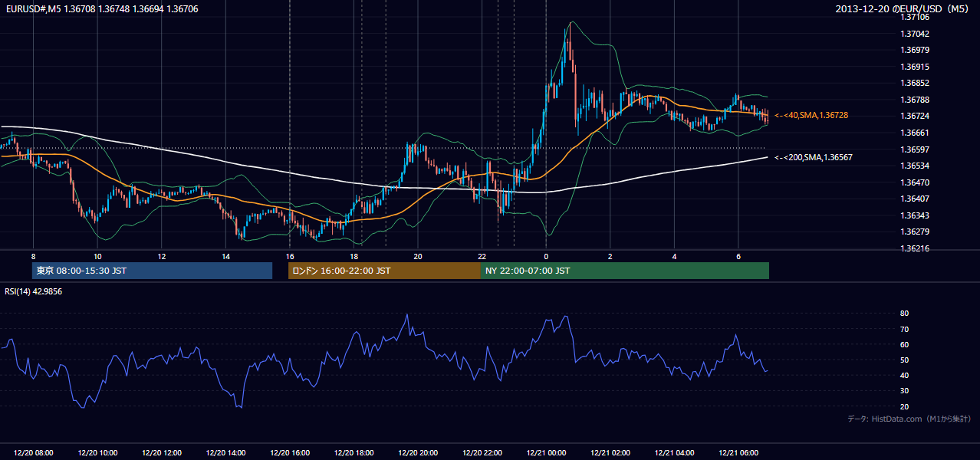Click RSI level 30 on the axis

pos(905,391)
